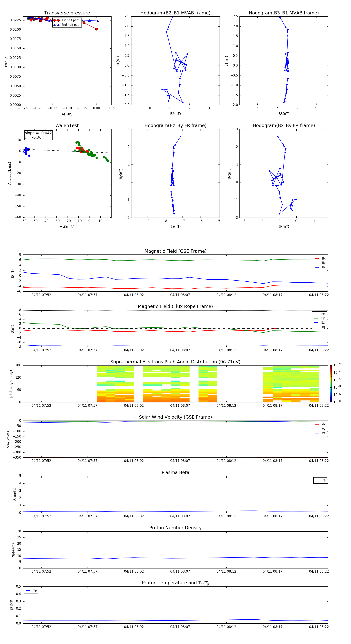The width and height of the screenshot is (351, 644).
Task: Click the "Proton Number Density" title
Action: click(x=175, y=528)
